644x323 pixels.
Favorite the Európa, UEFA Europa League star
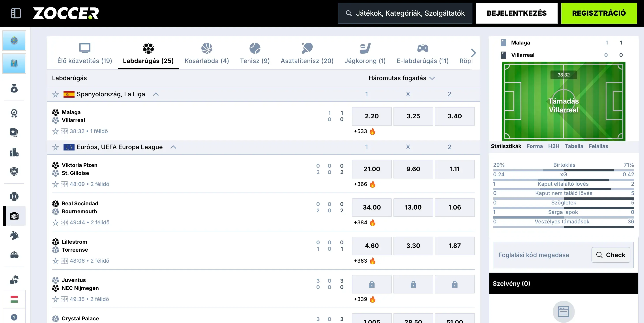point(56,147)
